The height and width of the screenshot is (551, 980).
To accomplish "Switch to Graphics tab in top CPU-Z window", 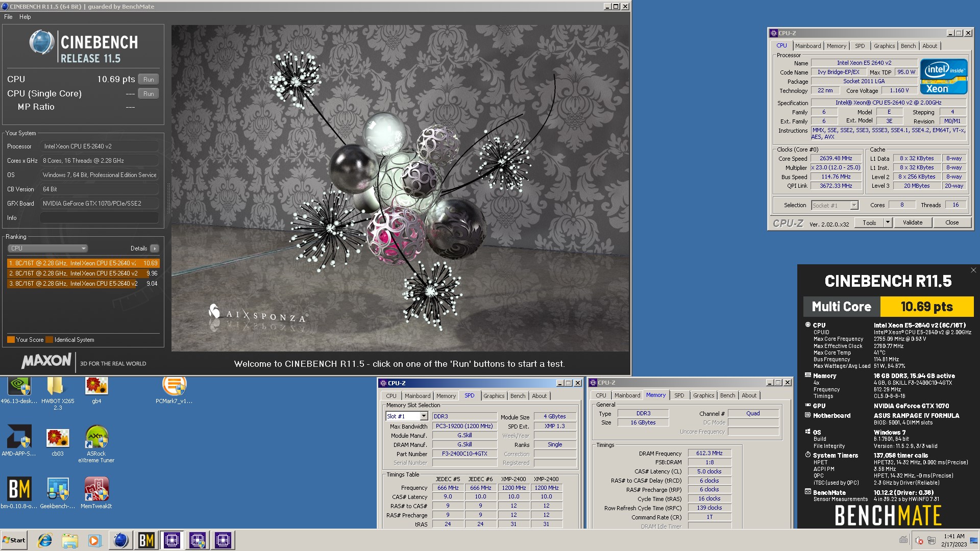I will tap(884, 46).
